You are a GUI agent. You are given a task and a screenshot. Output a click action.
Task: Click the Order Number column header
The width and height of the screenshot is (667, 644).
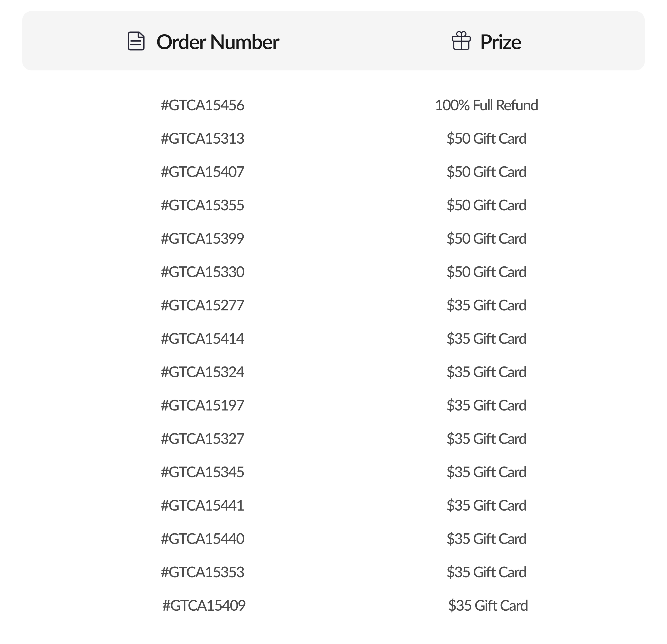(217, 42)
